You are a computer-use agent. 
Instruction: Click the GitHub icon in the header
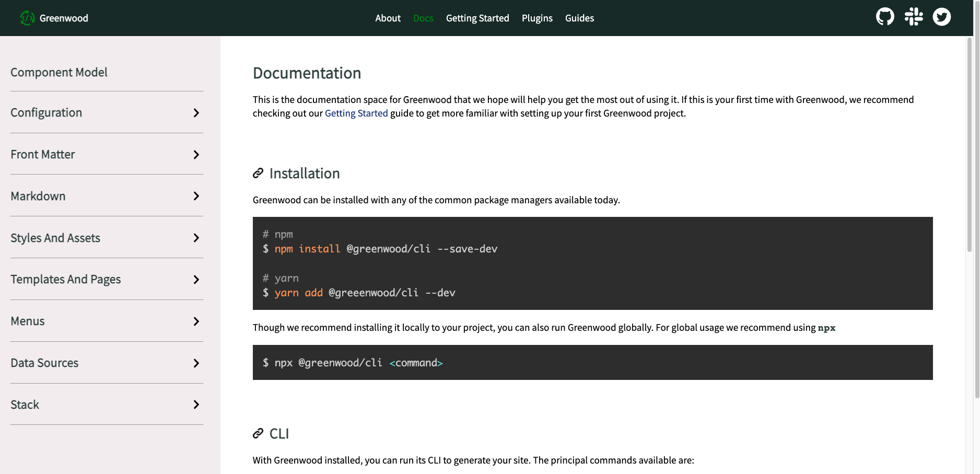click(885, 17)
